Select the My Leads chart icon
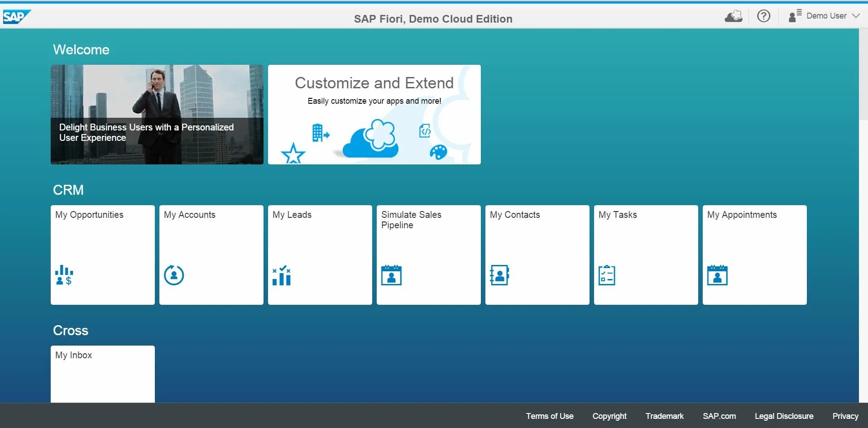This screenshot has height=428, width=868. 281,274
